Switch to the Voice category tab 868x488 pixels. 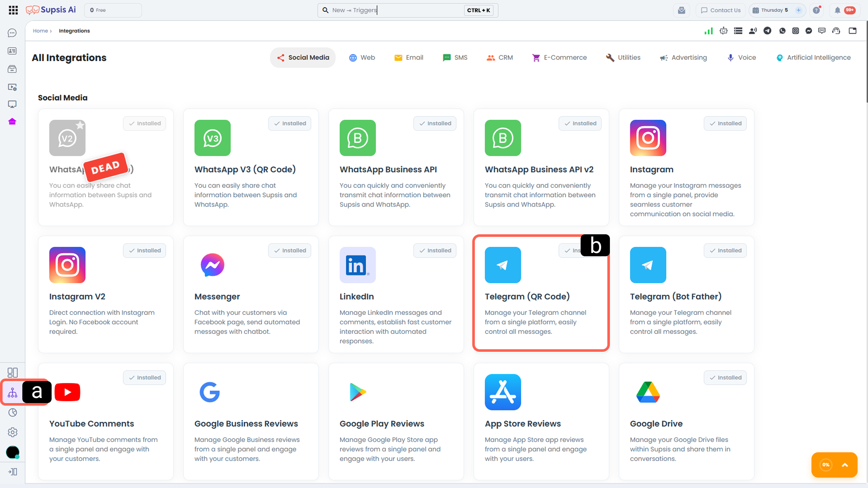(741, 57)
